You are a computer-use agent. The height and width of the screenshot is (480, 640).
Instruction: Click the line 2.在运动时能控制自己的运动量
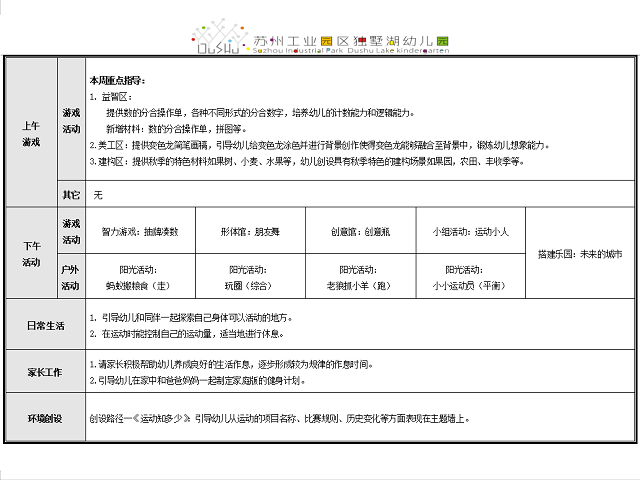[x=187, y=334]
